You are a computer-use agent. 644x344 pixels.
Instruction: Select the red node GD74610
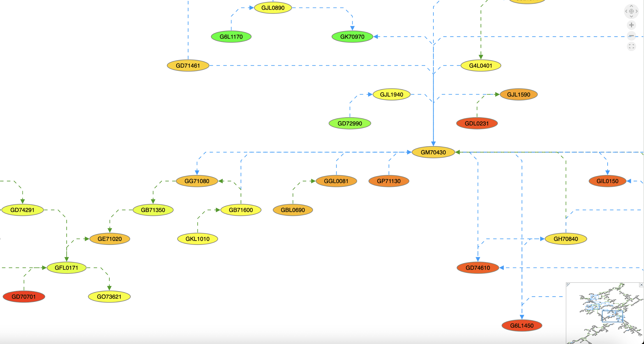click(x=478, y=268)
